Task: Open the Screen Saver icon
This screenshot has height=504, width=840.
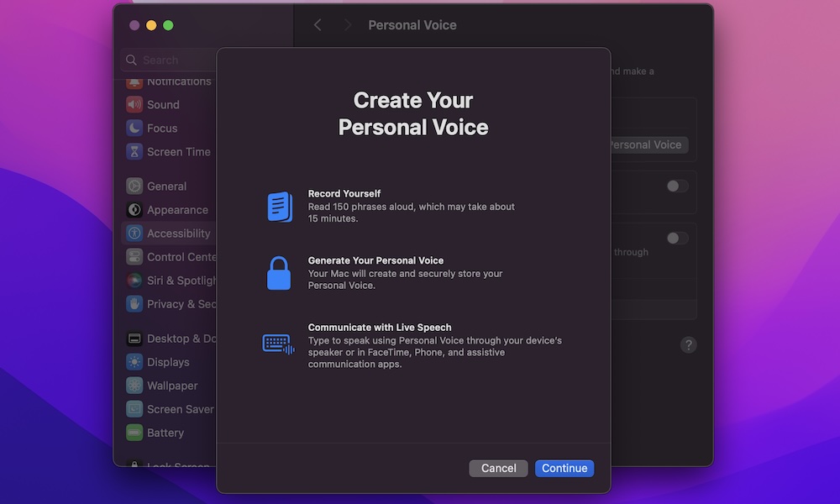Action: 134,409
